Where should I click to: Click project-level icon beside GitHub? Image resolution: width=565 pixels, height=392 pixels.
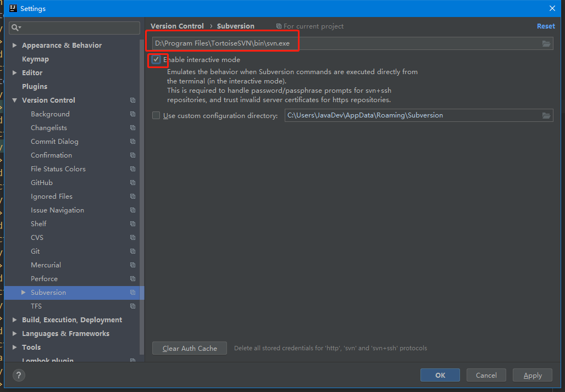coord(132,183)
